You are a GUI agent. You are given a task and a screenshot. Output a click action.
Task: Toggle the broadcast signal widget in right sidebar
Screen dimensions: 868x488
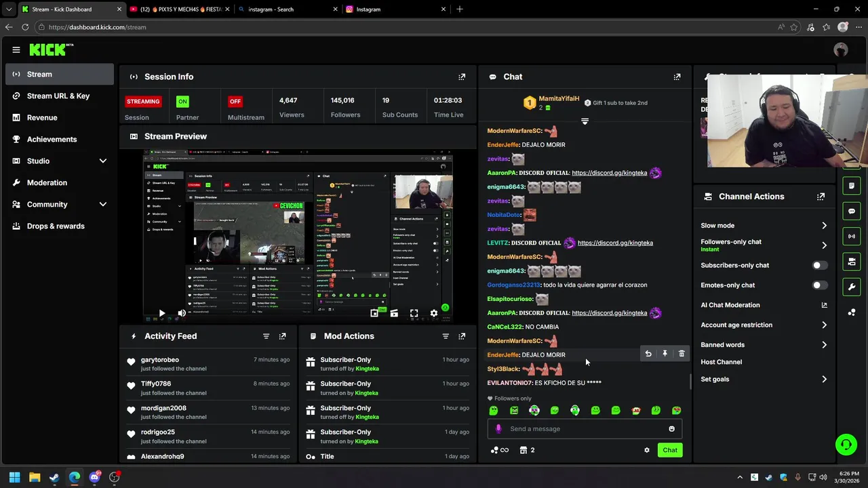coord(852,236)
